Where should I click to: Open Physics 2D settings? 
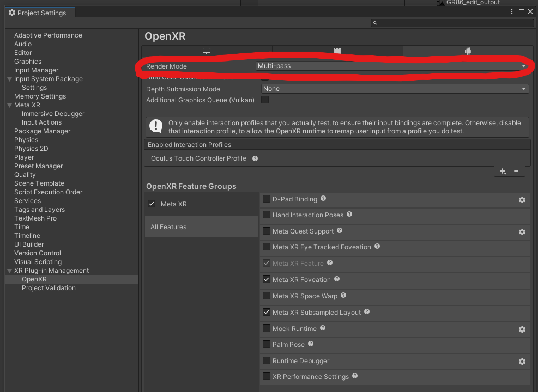(x=31, y=149)
